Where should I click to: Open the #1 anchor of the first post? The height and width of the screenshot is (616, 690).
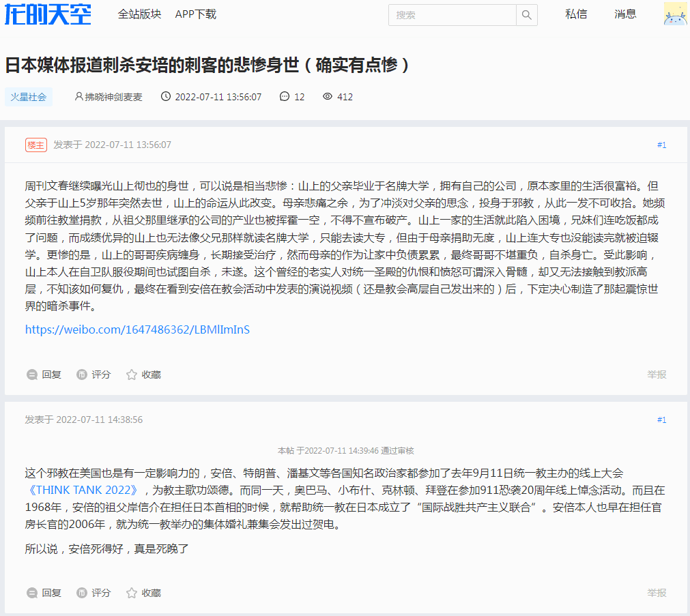tap(661, 145)
